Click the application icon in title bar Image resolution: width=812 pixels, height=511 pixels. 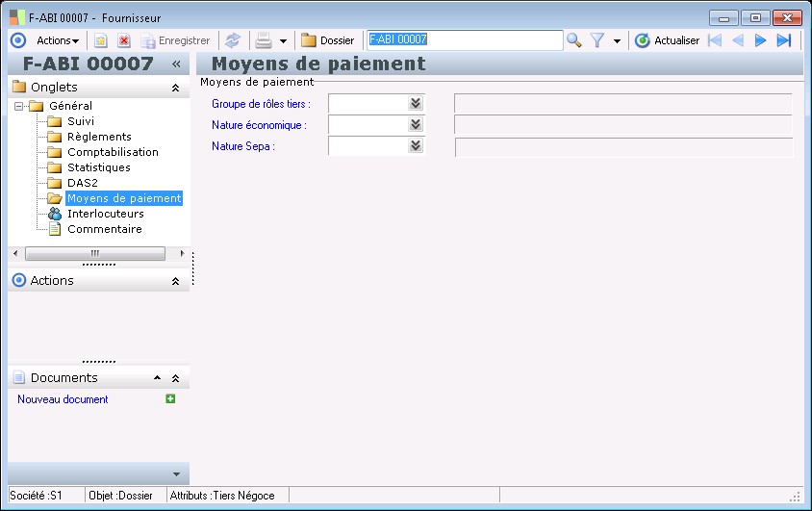(x=17, y=17)
